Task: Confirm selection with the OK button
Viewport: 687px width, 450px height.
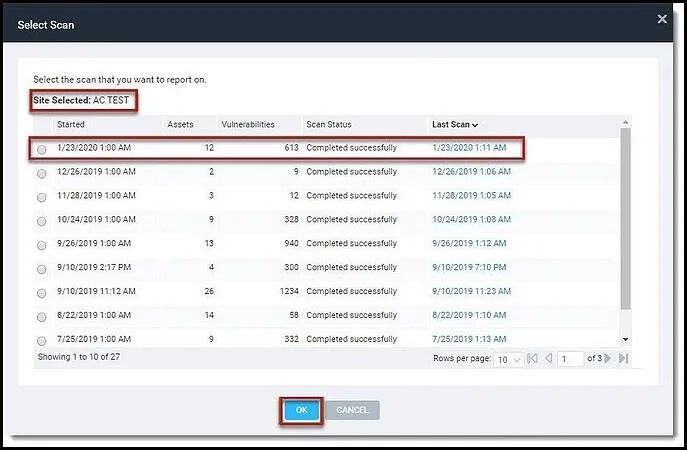Action: pyautogui.click(x=301, y=410)
